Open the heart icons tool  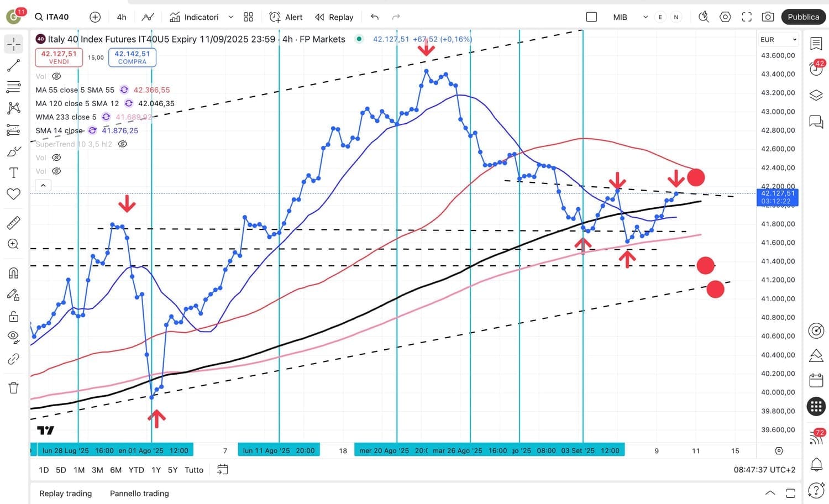click(x=14, y=194)
